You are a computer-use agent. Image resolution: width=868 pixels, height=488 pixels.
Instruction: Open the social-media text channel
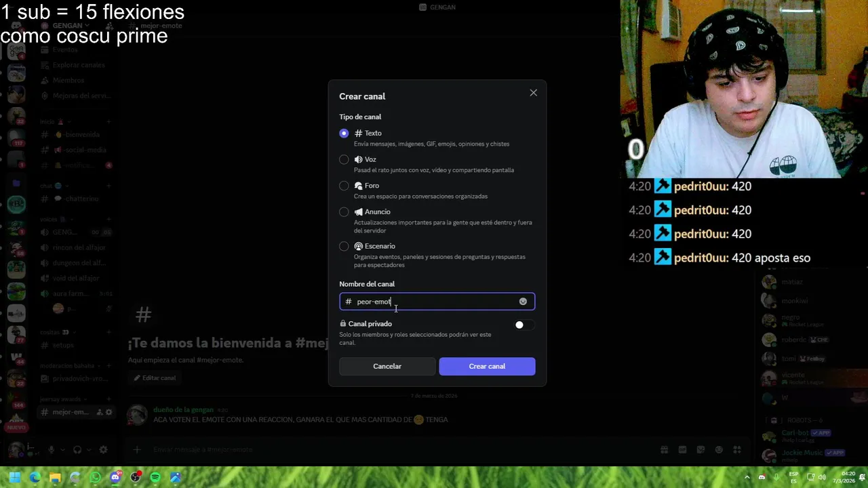point(76,150)
